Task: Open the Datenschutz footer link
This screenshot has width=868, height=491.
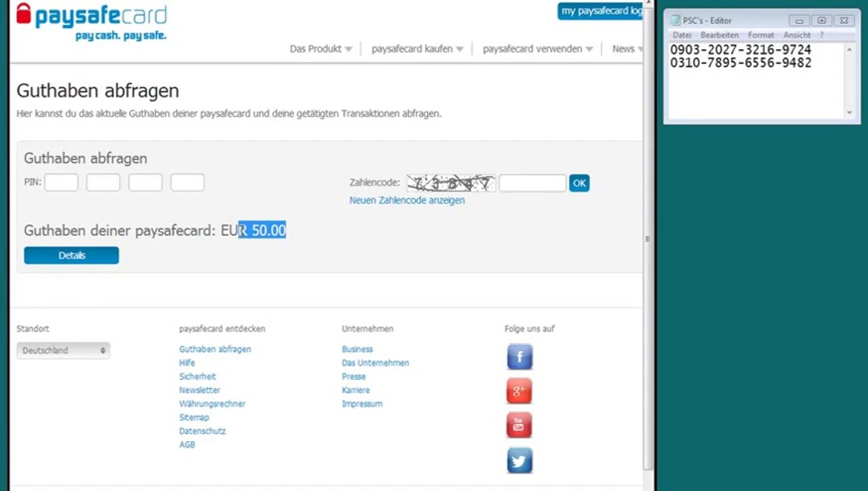Action: point(202,431)
